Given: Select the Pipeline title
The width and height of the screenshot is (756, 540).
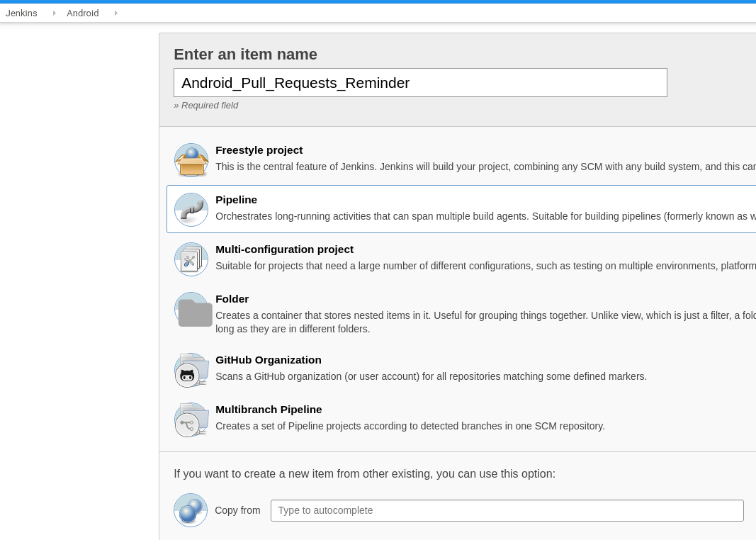Looking at the screenshot, I should [236, 200].
